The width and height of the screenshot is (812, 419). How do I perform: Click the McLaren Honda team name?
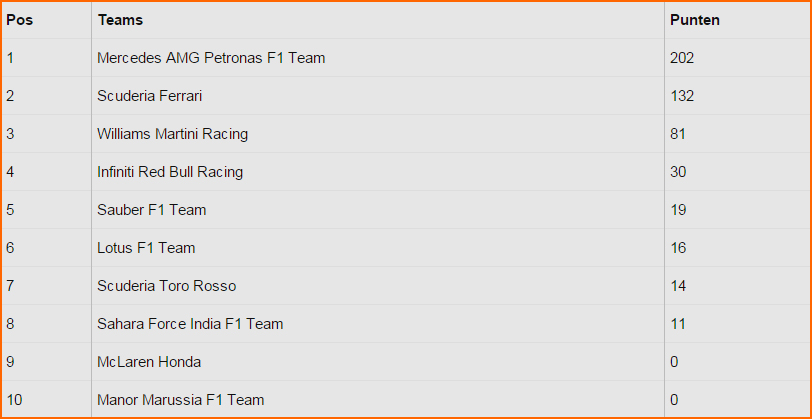149,362
